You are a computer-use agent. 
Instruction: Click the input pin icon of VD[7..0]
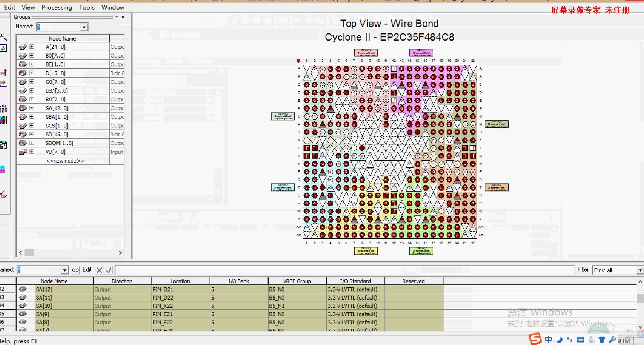pos(22,152)
